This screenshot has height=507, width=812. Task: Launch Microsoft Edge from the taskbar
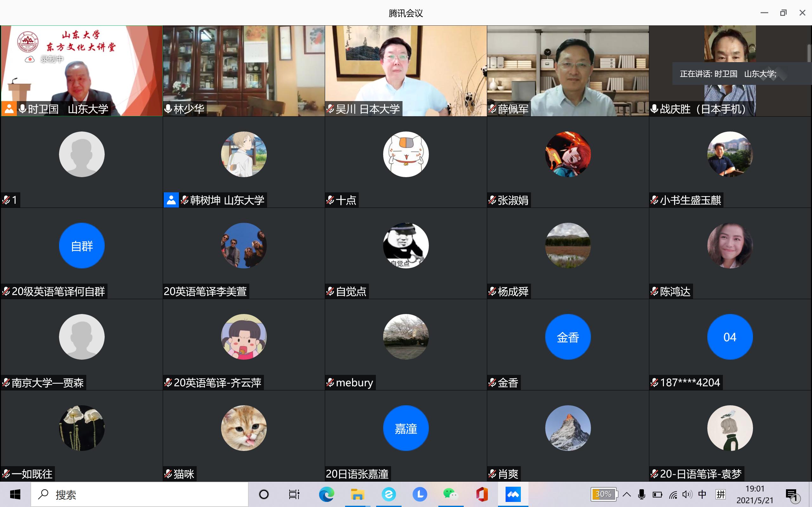(x=326, y=494)
